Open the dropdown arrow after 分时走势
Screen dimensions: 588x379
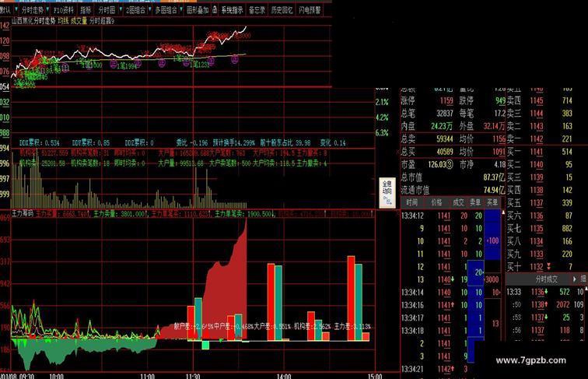coord(47,9)
